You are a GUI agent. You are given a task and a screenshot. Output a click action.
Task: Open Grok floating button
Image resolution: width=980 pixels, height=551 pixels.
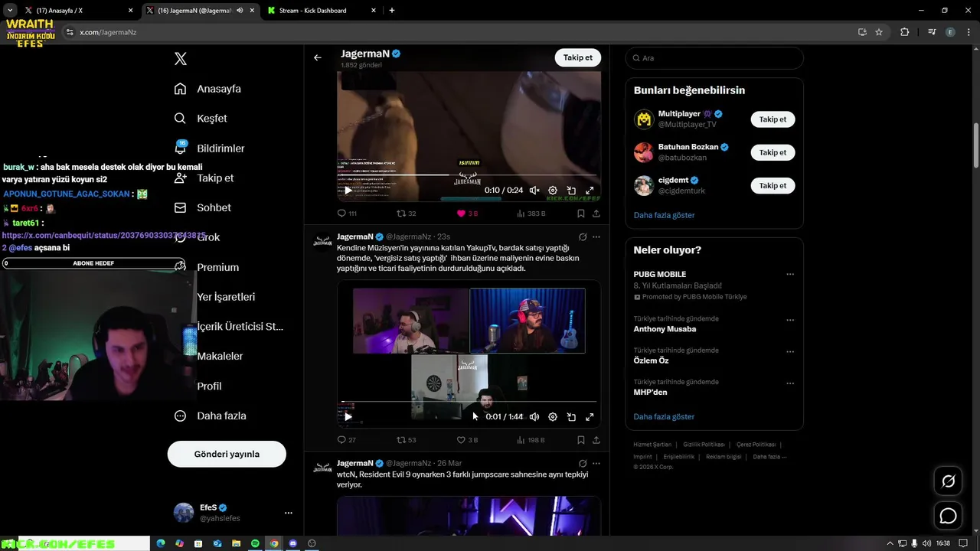tap(949, 481)
